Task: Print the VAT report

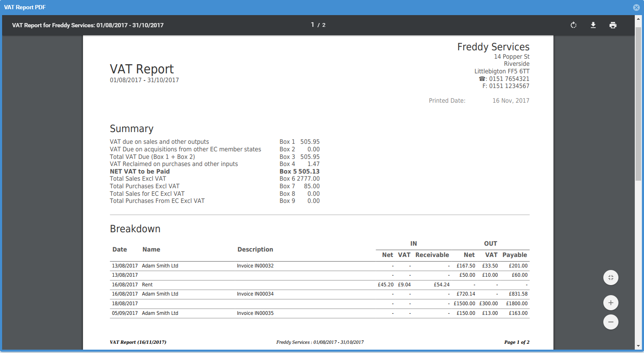Action: click(613, 25)
